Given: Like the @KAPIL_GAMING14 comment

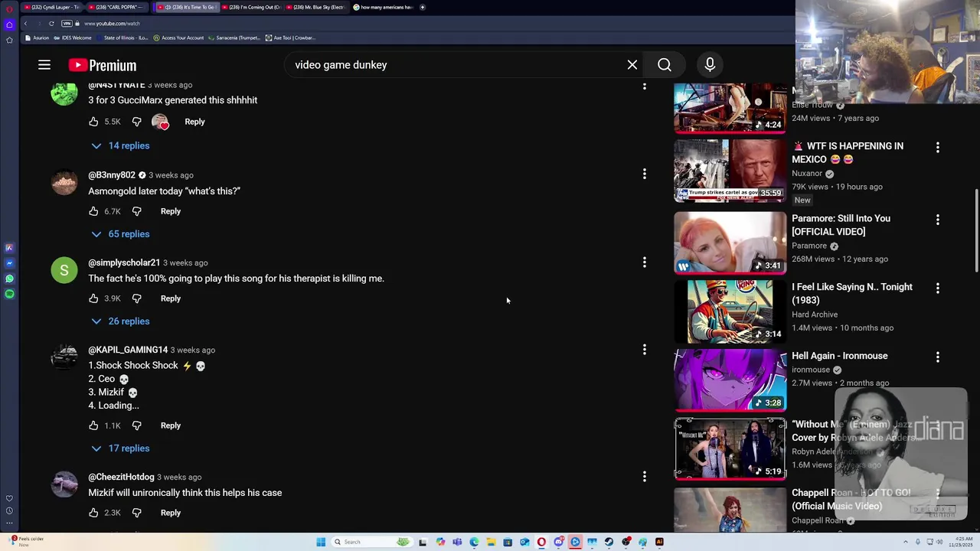Looking at the screenshot, I should [x=93, y=425].
